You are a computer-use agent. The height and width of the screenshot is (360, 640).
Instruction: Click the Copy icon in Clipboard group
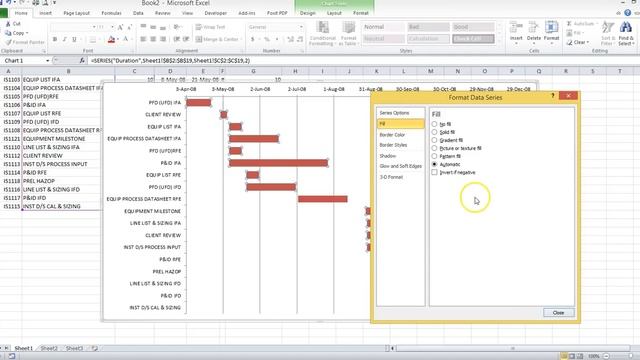(8, 33)
